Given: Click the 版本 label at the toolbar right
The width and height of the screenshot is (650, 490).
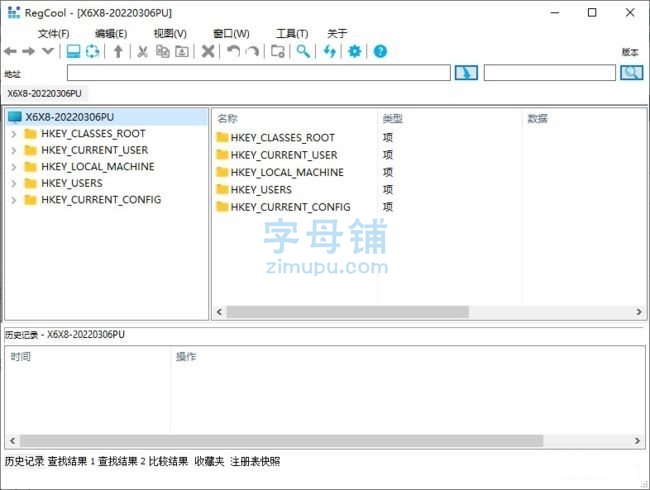Looking at the screenshot, I should 630,52.
